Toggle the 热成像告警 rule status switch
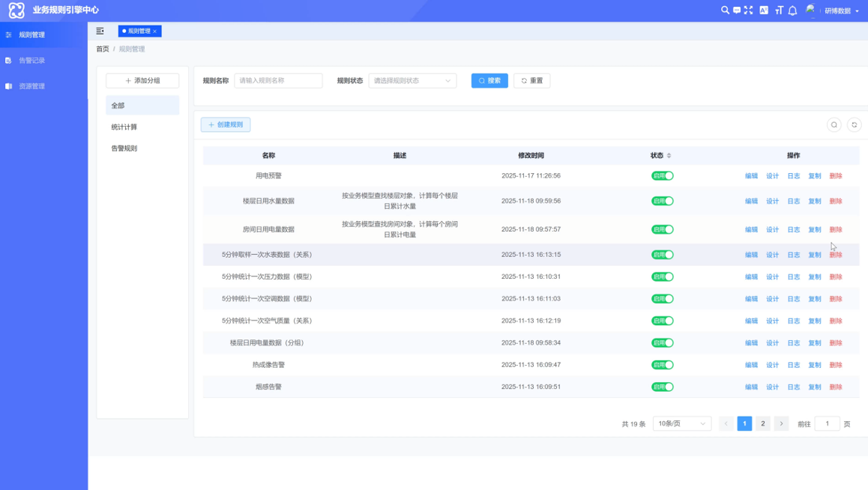Viewport: 868px width, 490px height. click(x=662, y=365)
